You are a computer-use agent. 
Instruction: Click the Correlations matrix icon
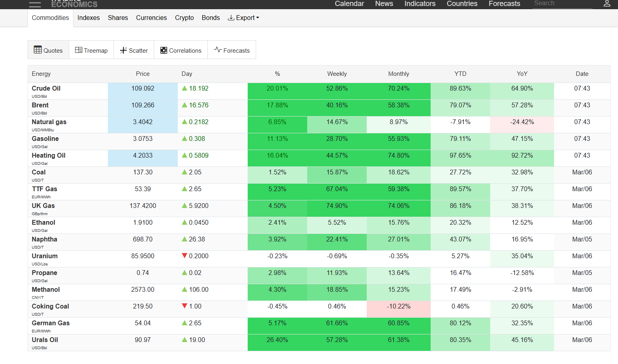[x=164, y=50]
